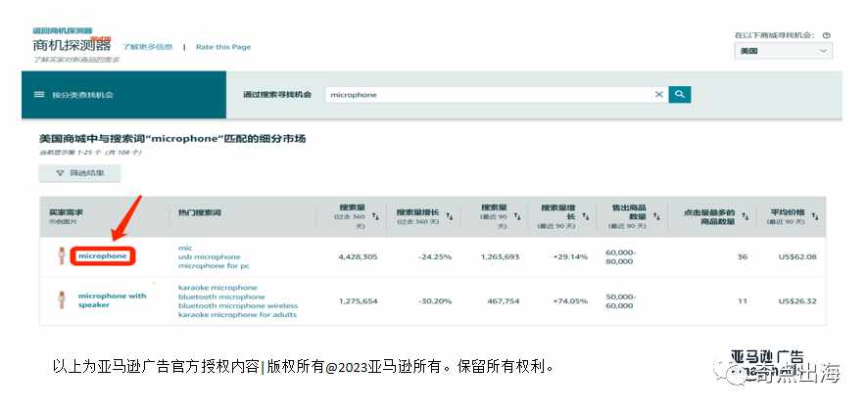The image size is (868, 411).
Task: Click the value 4,428,305
Action: click(358, 256)
